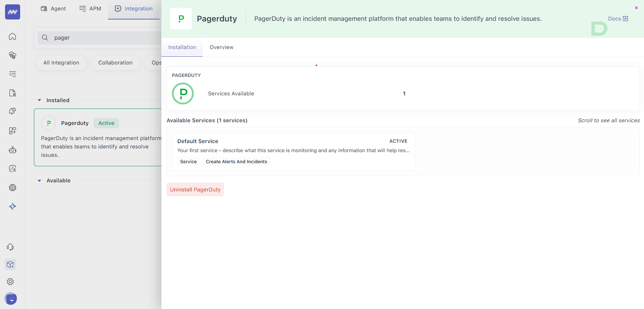Open the CPU monitoring icon in sidebar
Viewport: 644px width, 309px height.
click(x=12, y=187)
